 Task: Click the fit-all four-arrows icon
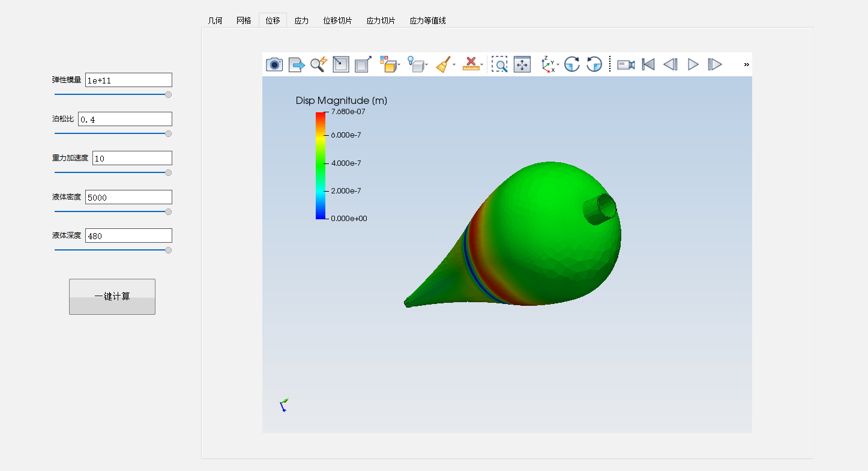pos(522,64)
